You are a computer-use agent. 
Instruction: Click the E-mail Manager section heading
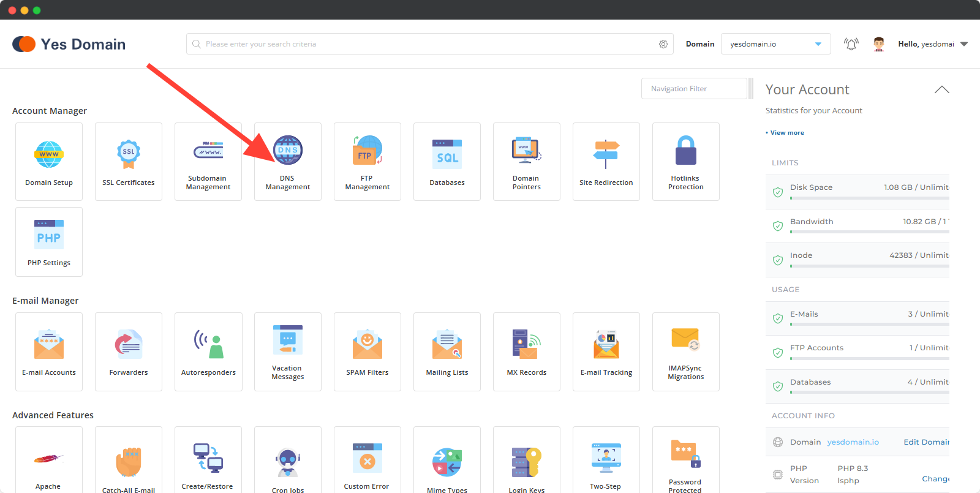(45, 301)
